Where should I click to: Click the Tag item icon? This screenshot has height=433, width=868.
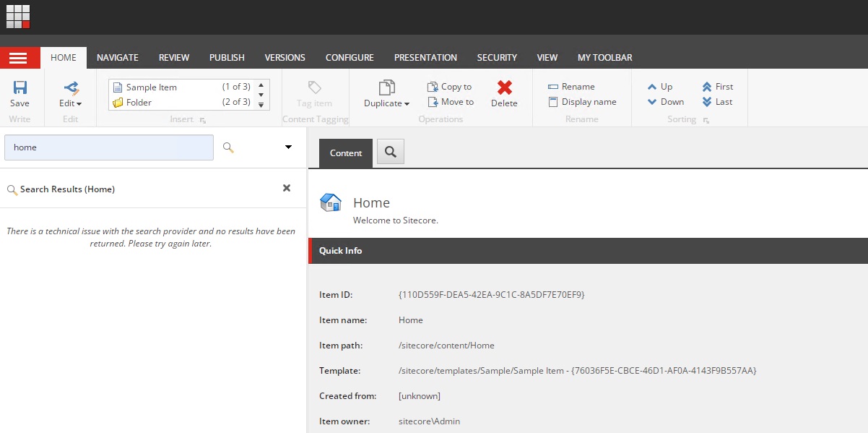click(315, 87)
